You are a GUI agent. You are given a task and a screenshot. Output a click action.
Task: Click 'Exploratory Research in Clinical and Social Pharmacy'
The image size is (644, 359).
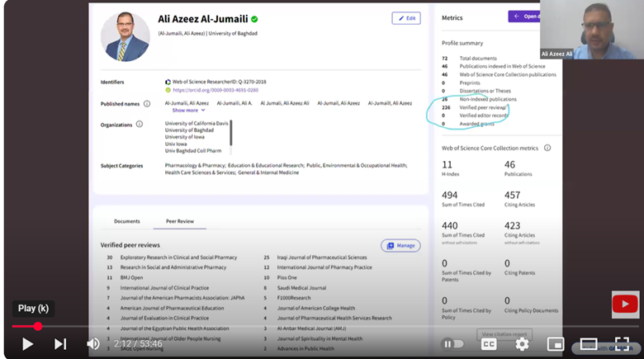click(x=178, y=257)
